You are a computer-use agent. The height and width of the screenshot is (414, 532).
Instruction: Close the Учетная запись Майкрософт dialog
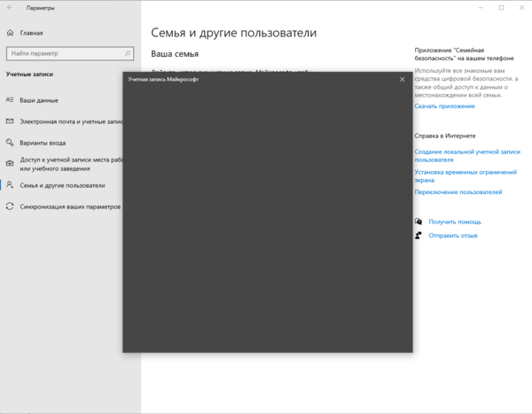(402, 80)
